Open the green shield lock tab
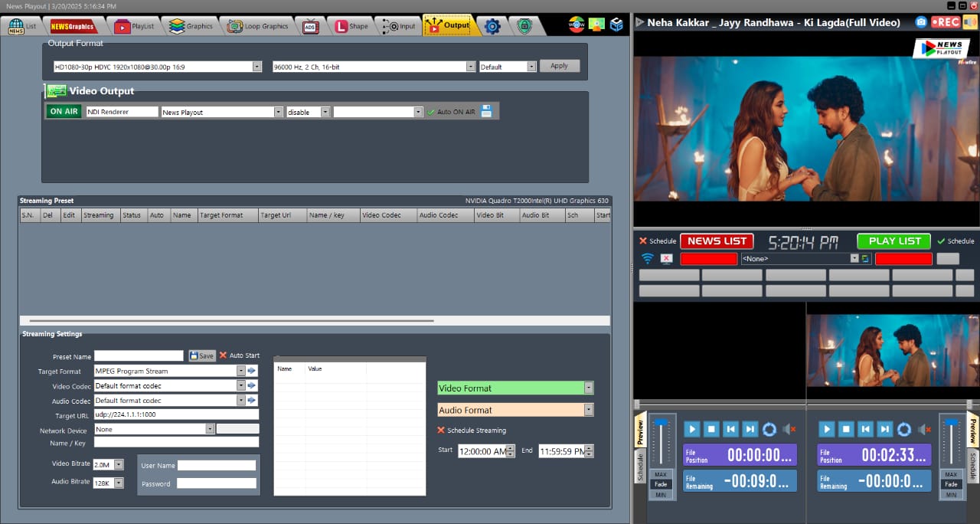The width and height of the screenshot is (980, 524). pyautogui.click(x=524, y=26)
